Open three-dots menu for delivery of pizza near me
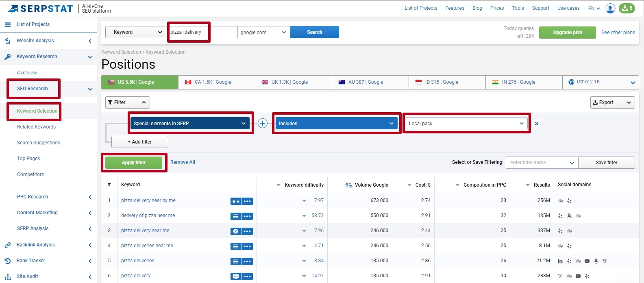This screenshot has height=283, width=644. tap(247, 216)
